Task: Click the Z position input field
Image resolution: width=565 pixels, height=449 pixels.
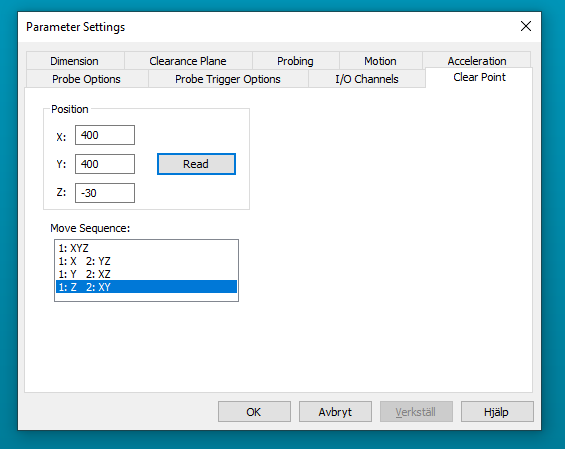Action: coord(105,193)
